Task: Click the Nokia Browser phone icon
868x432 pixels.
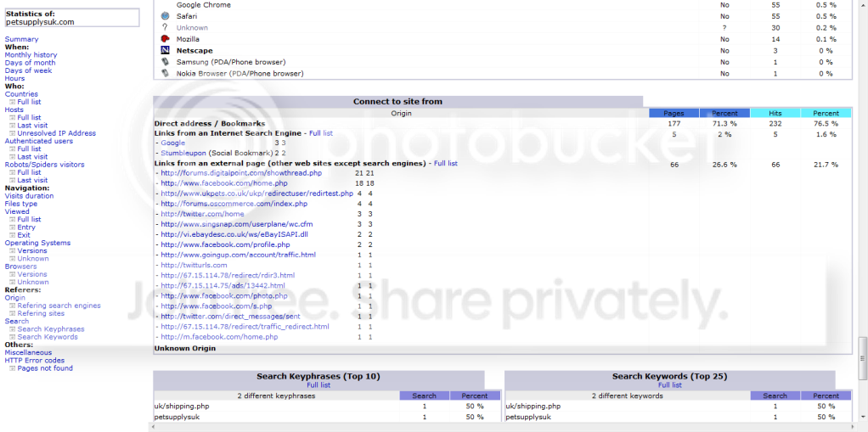Action: (x=165, y=74)
